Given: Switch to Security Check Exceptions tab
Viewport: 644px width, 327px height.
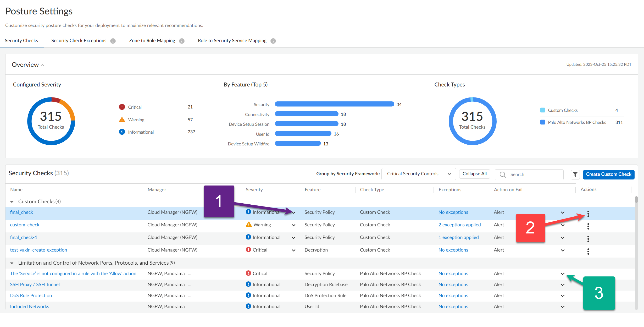Looking at the screenshot, I should pyautogui.click(x=79, y=41).
